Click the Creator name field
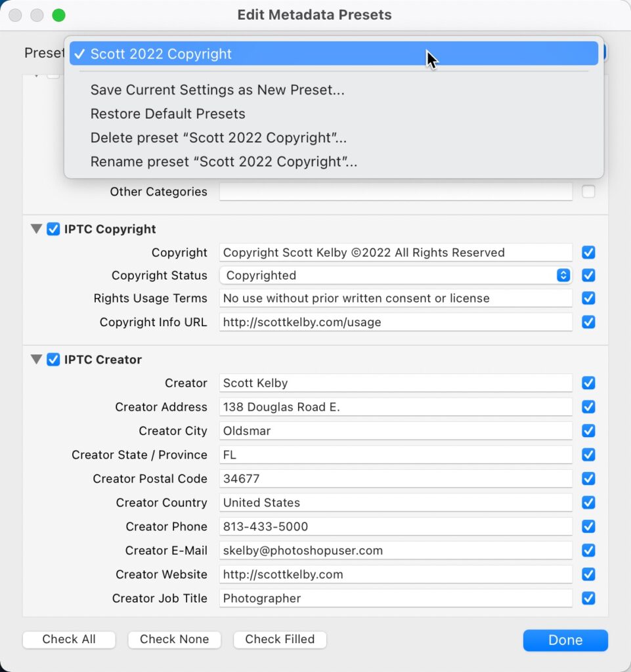Image resolution: width=631 pixels, height=672 pixels. [396, 383]
